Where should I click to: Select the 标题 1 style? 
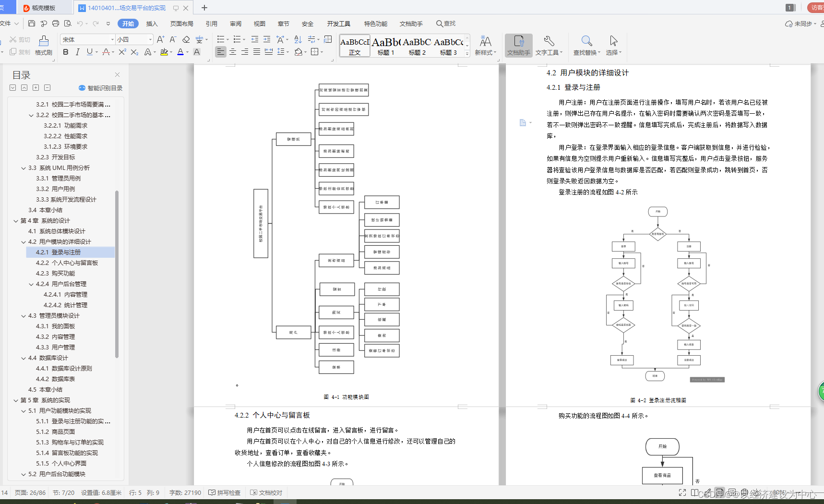click(x=386, y=46)
